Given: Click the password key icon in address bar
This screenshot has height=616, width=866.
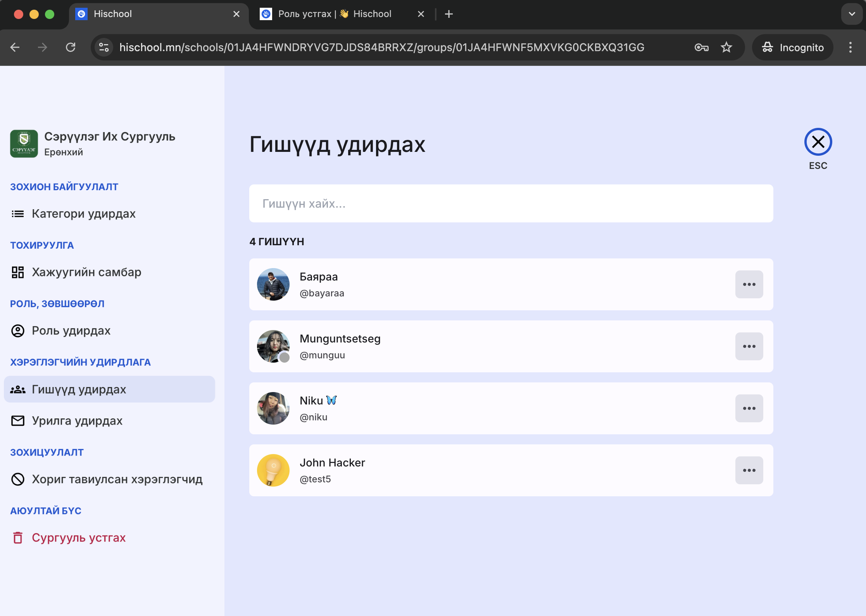Looking at the screenshot, I should coord(701,47).
